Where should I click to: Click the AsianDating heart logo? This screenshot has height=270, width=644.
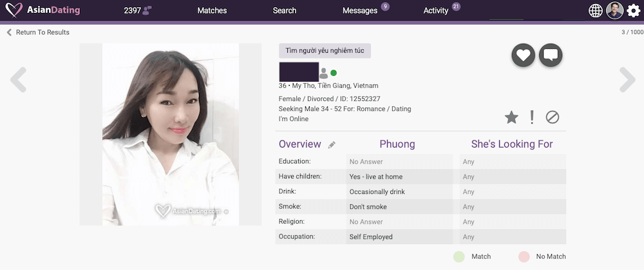pyautogui.click(x=14, y=10)
